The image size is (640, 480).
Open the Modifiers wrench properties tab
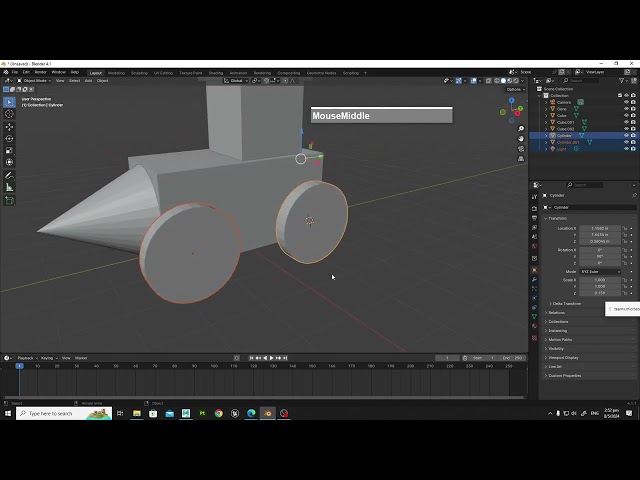click(x=534, y=280)
